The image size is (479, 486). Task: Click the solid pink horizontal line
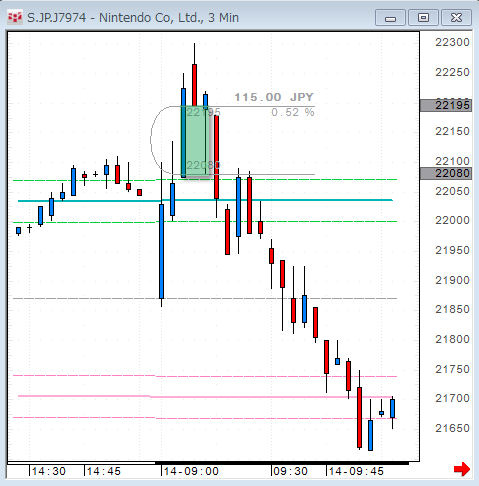point(205,396)
